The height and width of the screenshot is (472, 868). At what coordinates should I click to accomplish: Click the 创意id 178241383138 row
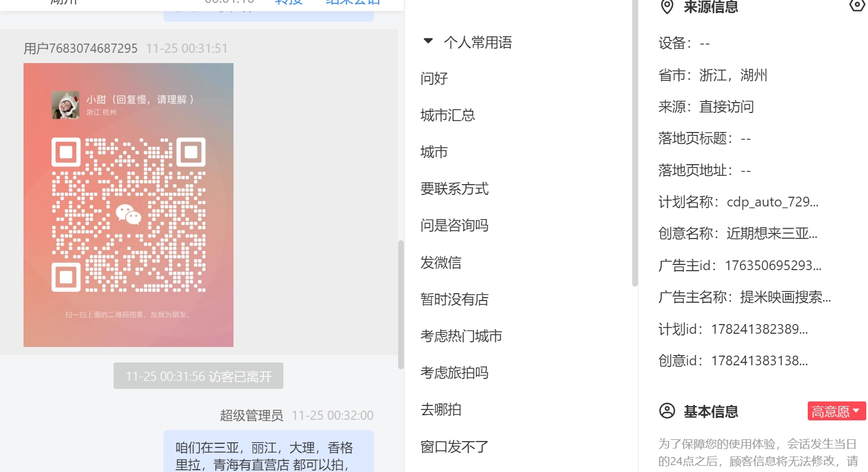[x=733, y=361]
